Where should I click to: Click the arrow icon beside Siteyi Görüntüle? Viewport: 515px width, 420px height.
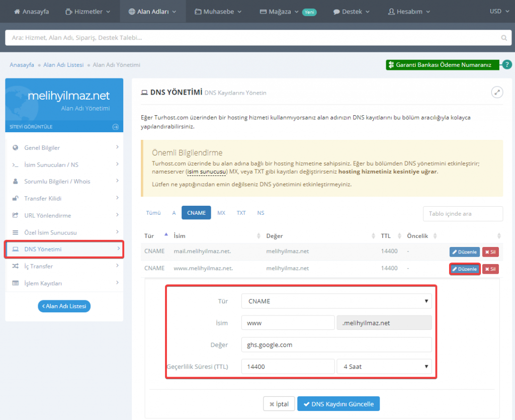pyautogui.click(x=115, y=127)
